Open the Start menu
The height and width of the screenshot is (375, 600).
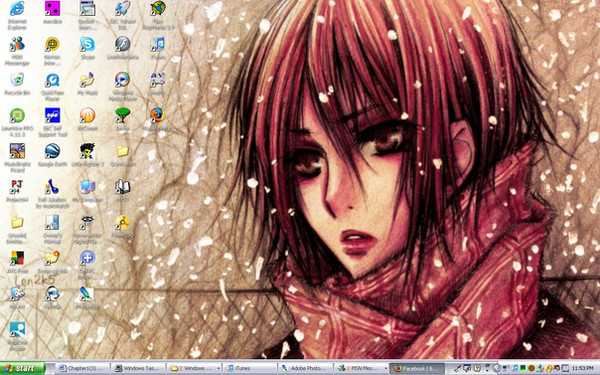coord(23,368)
